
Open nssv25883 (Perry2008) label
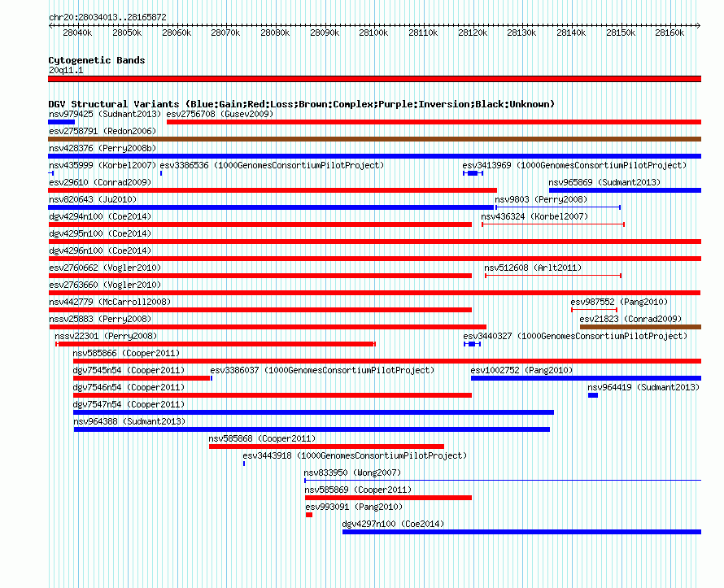tap(100, 319)
